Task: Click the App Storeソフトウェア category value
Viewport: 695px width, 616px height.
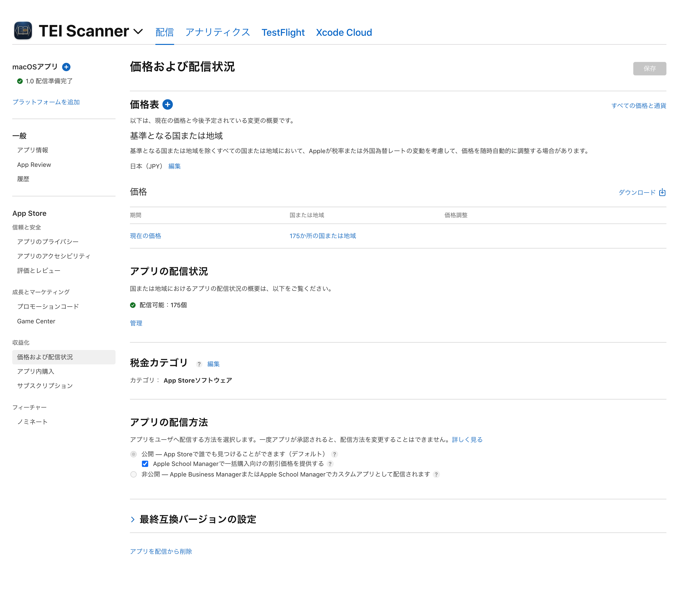Action: tap(198, 380)
